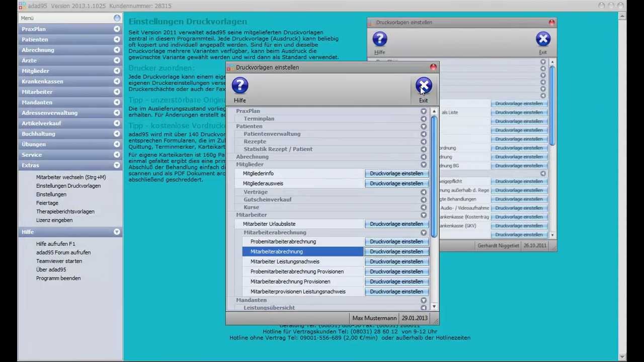Screen dimensions: 644x362
Task: Click Druckvorlage einstellen for Mitarbeiter Leistungsnachweis
Action: (x=396, y=261)
